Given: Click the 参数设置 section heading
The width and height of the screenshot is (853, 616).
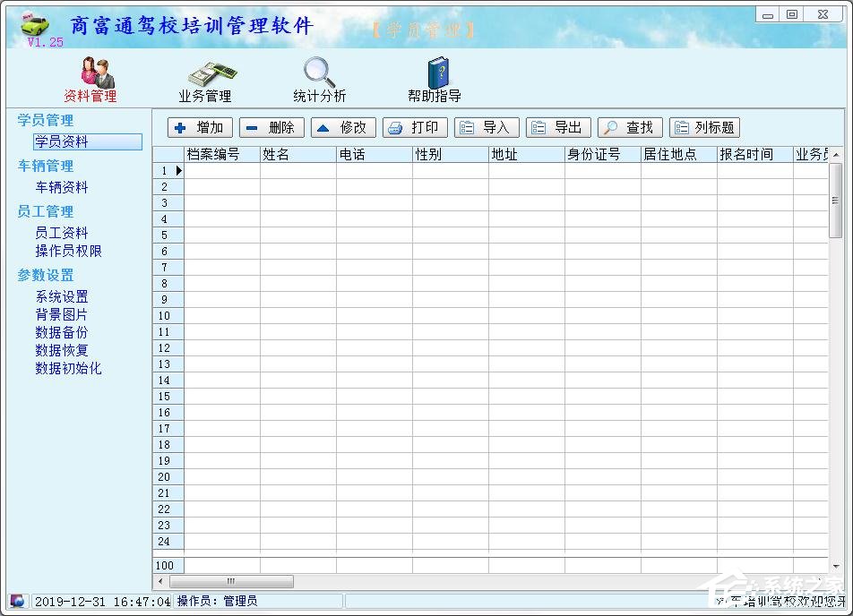Looking at the screenshot, I should pyautogui.click(x=46, y=275).
